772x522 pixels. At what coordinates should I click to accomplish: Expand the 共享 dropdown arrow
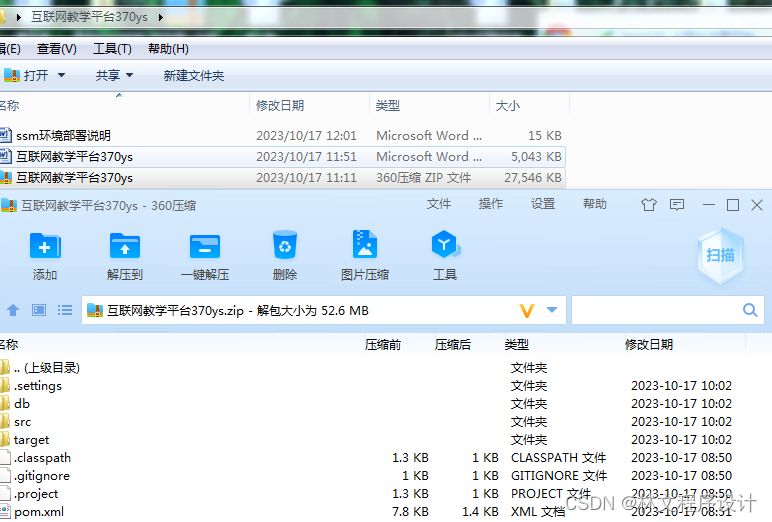[130, 76]
